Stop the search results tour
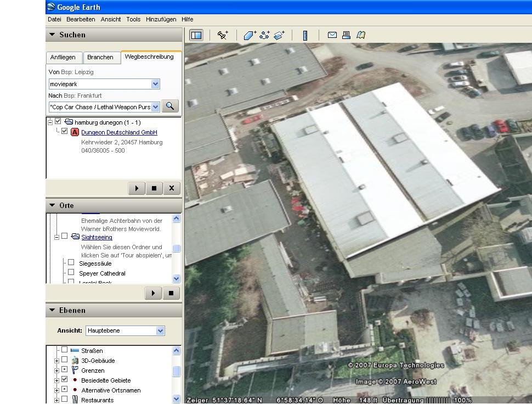This screenshot has height=404, width=532. 154,188
